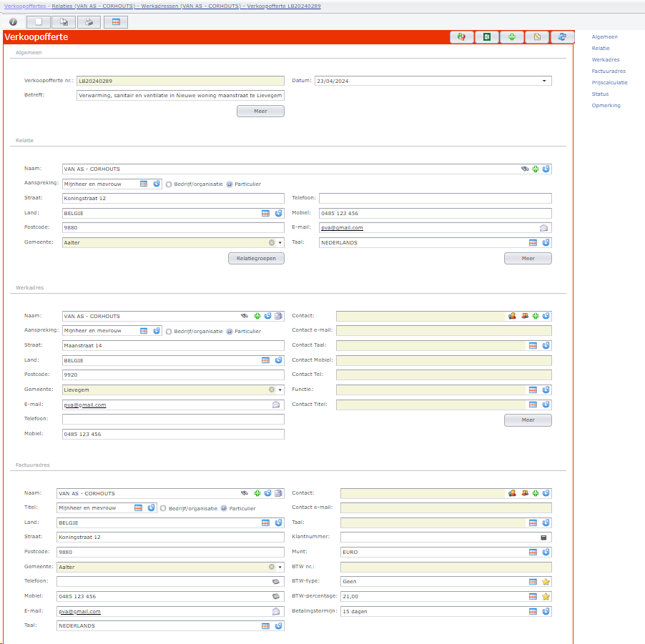The width and height of the screenshot is (645, 644).
Task: Select Bedrijf/organisatie radio in Relatie section
Action: [169, 184]
